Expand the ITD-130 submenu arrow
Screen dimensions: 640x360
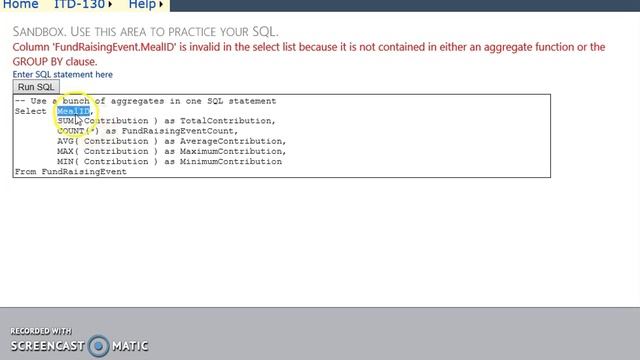click(110, 5)
